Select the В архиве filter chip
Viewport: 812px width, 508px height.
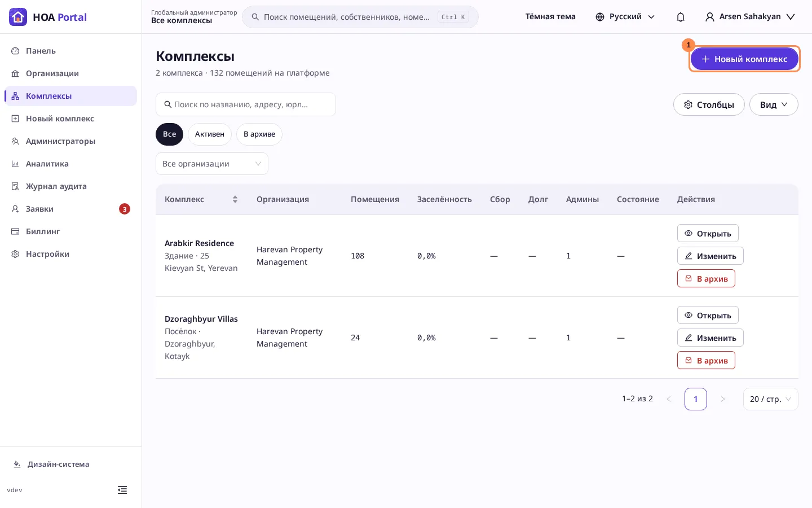click(x=259, y=134)
